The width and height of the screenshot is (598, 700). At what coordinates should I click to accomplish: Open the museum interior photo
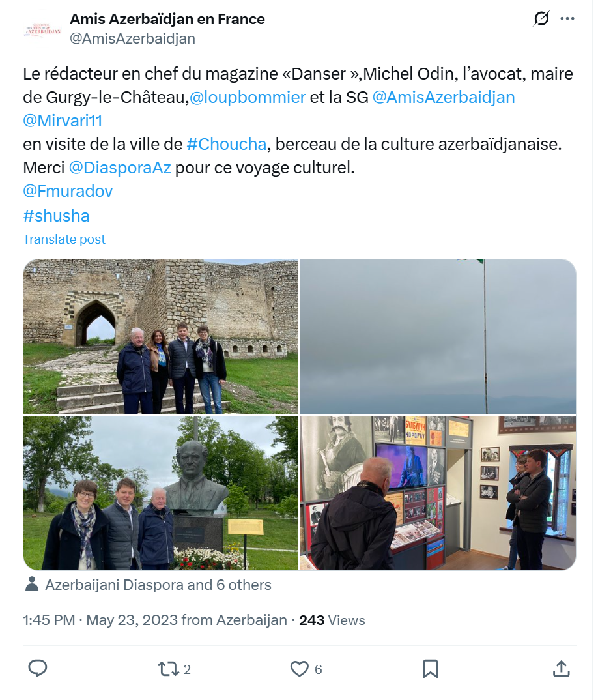438,493
